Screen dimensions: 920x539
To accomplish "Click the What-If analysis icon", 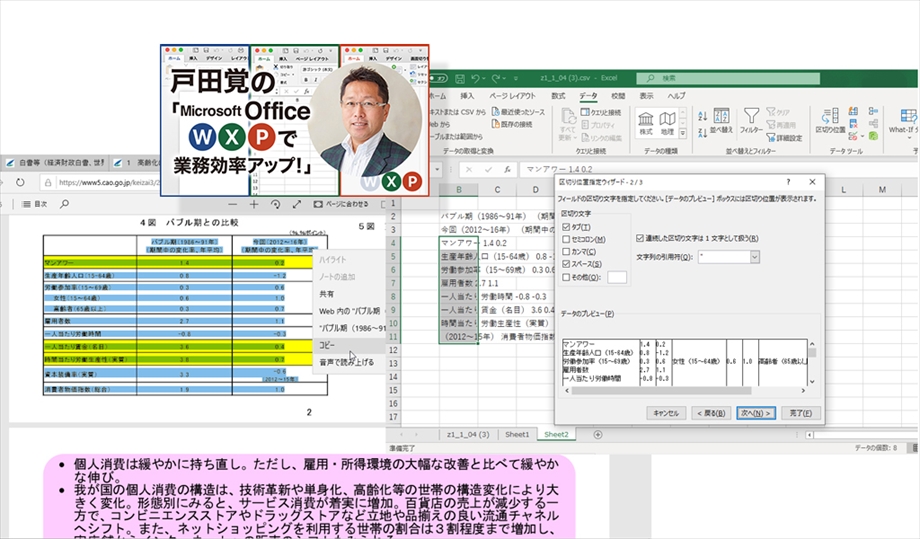I will 905,122.
